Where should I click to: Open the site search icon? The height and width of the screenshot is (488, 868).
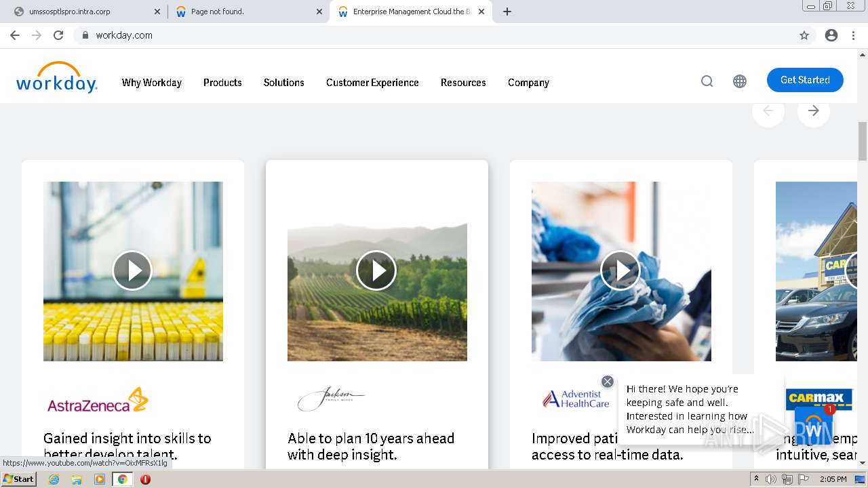click(x=707, y=81)
